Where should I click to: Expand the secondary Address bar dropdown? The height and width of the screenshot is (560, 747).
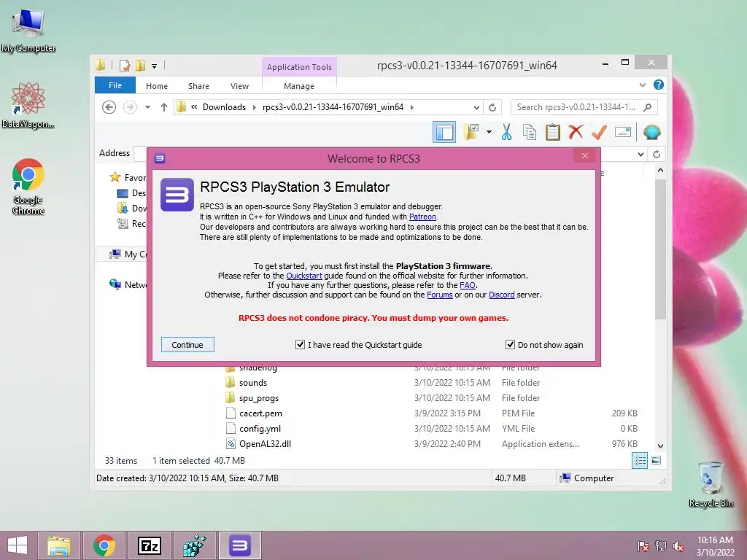pos(640,155)
